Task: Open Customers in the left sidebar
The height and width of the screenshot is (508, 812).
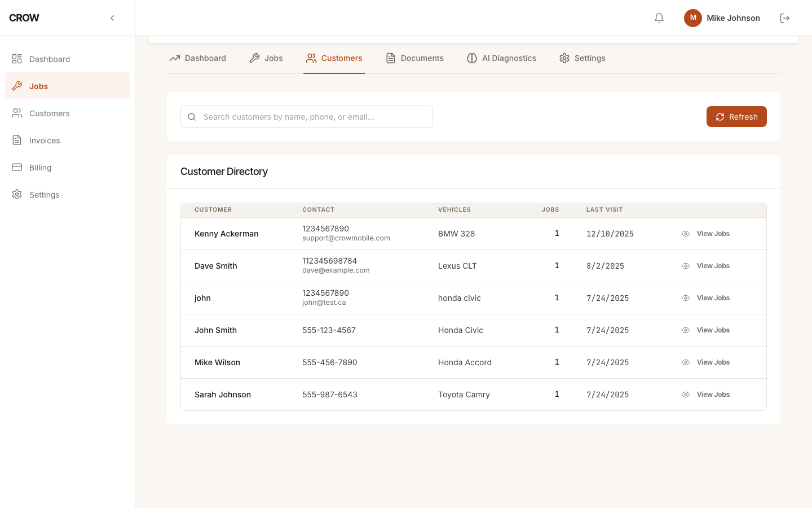Action: 67,113
